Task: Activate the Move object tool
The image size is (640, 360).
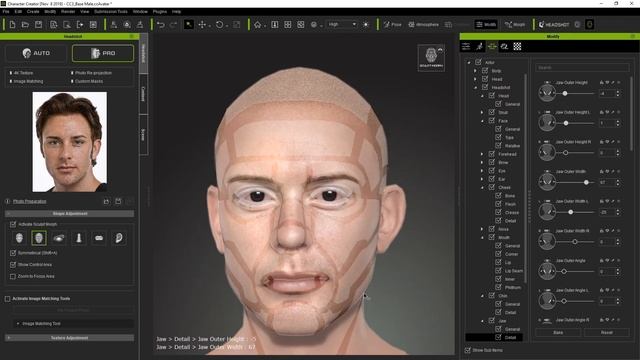Action: pyautogui.click(x=202, y=25)
